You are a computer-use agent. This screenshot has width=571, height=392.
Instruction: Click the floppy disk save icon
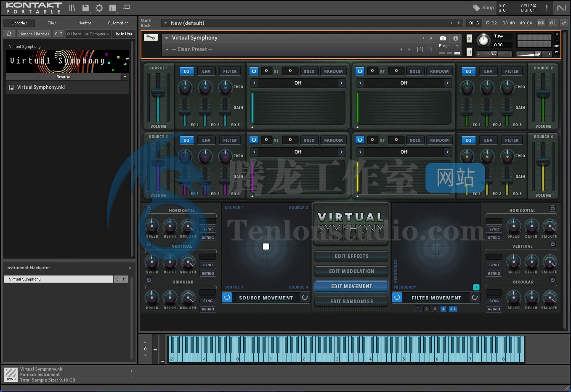click(x=86, y=8)
